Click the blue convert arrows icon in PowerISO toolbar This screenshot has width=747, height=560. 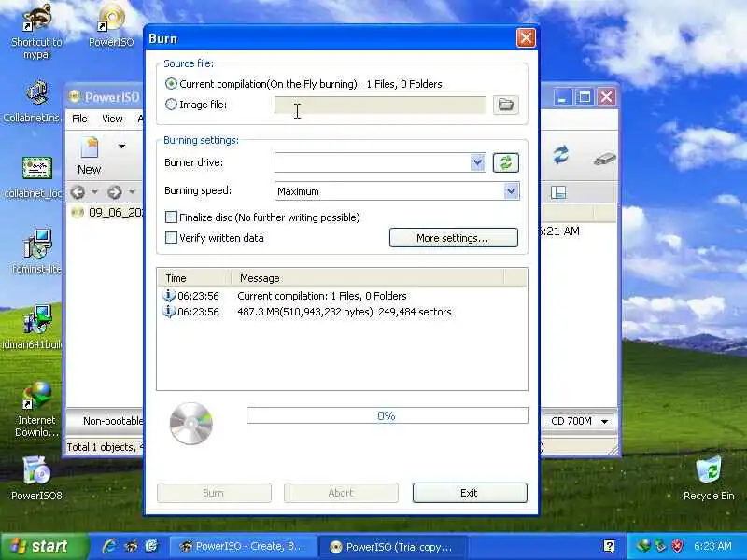click(561, 155)
